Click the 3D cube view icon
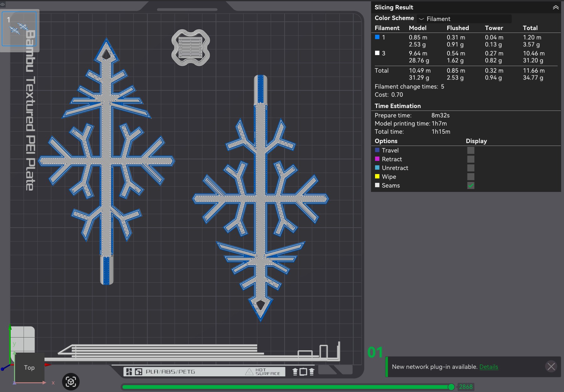This screenshot has height=392, width=564. [x=71, y=382]
